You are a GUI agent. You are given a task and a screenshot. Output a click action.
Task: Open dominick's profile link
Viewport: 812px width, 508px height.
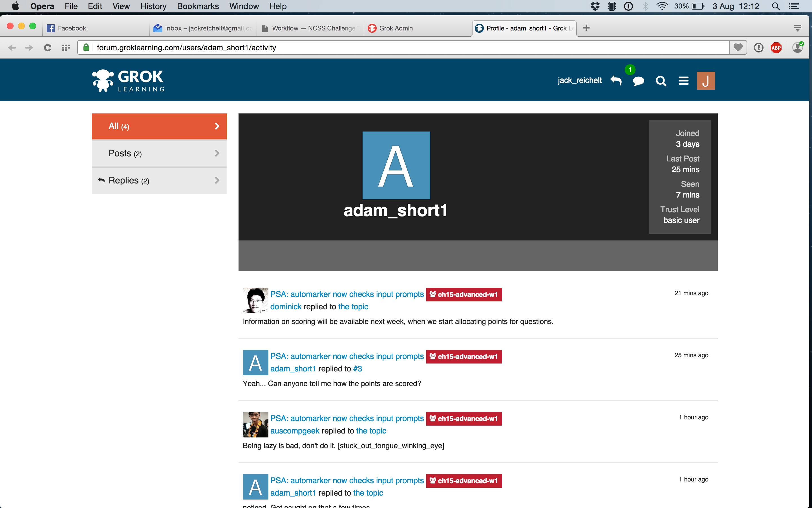[x=286, y=306]
